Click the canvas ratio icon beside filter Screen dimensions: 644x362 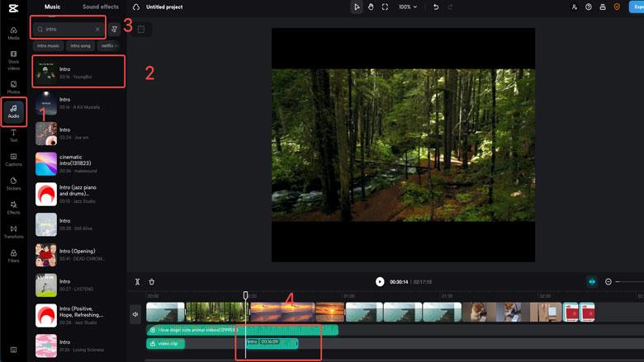pyautogui.click(x=141, y=29)
